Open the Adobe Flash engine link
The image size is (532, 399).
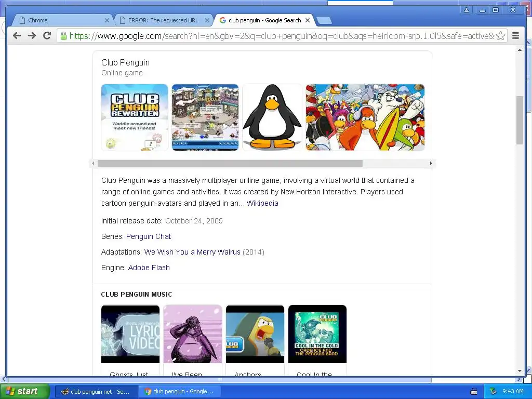click(149, 268)
